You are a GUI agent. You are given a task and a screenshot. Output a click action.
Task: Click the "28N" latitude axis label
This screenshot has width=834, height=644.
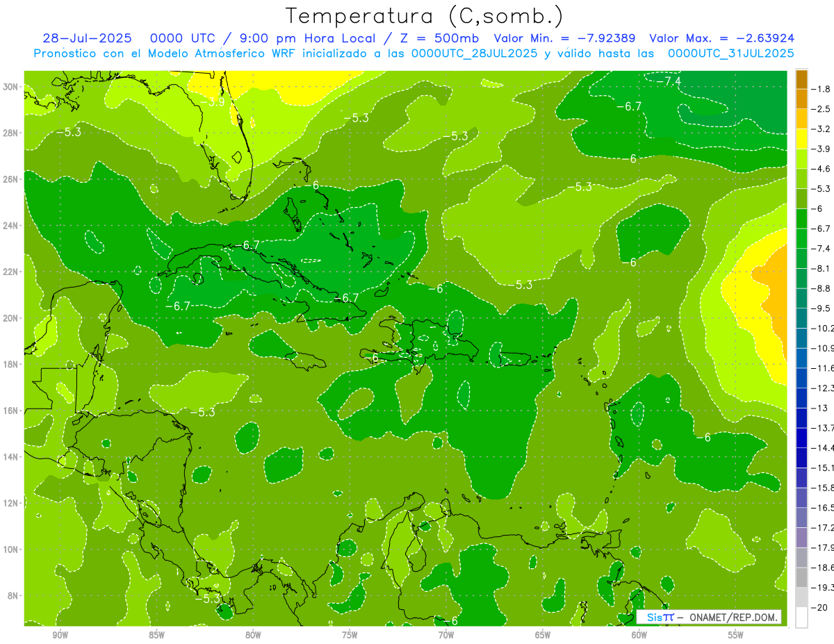[11, 133]
